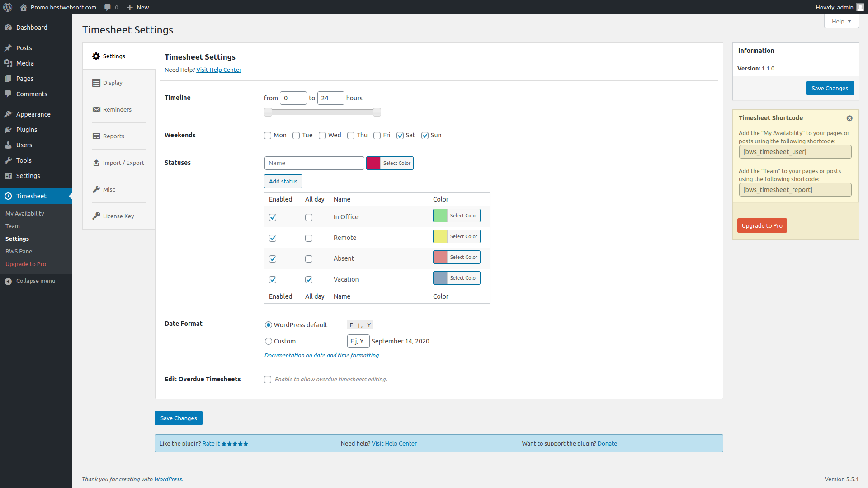Click the Reports table icon

pos(96,136)
